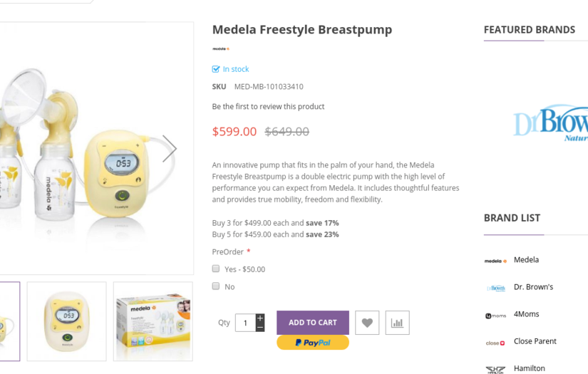
Task: Click Dr. Brown's logo in brand list
Action: 495,288
